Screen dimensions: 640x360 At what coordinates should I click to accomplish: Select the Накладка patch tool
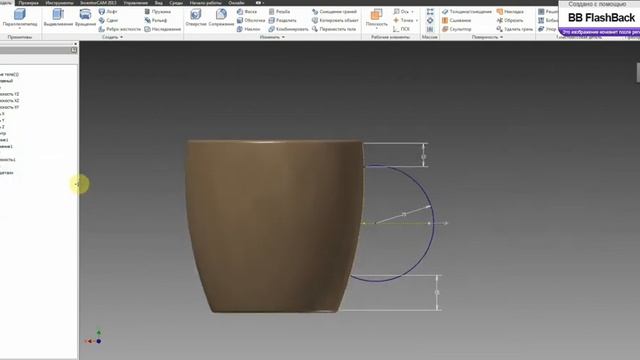coord(510,12)
